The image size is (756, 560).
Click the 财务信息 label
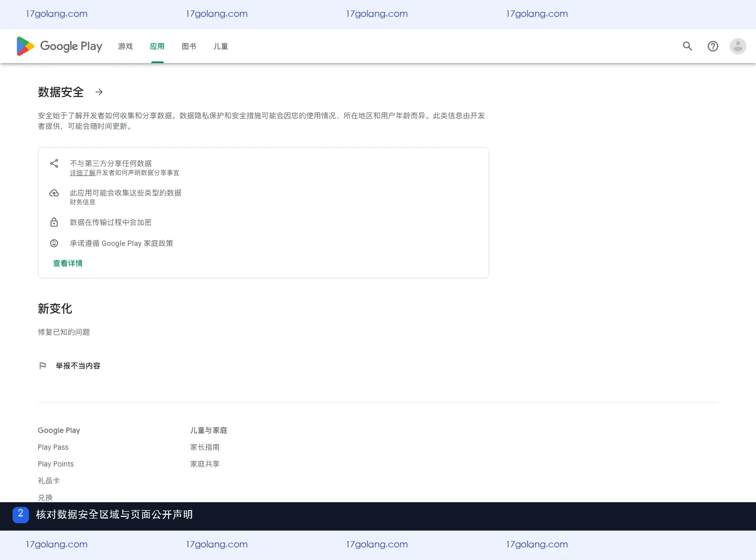(82, 202)
